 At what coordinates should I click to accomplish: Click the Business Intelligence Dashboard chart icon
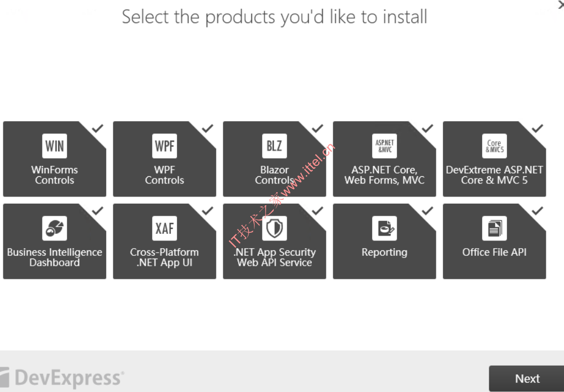(54, 228)
